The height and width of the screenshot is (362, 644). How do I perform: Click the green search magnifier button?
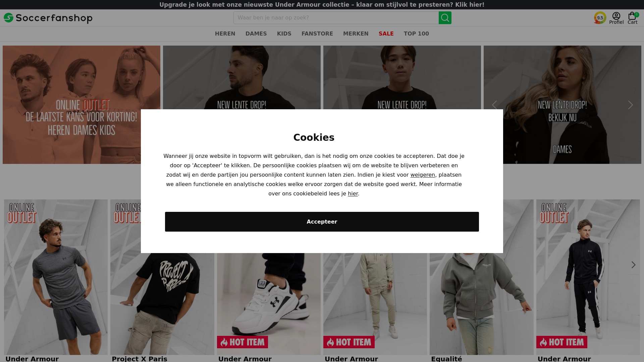445,18
